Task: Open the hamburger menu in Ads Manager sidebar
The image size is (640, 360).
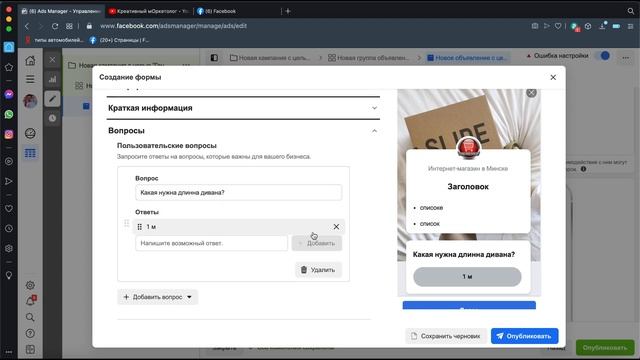Action: click(30, 79)
